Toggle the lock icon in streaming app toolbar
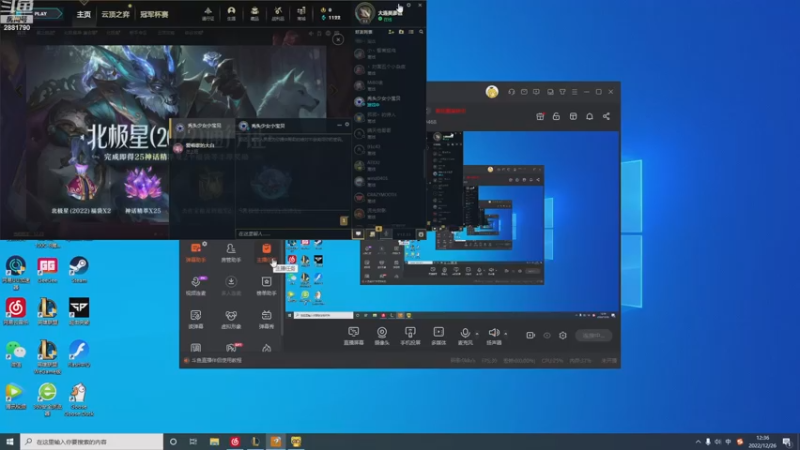 coord(556,116)
